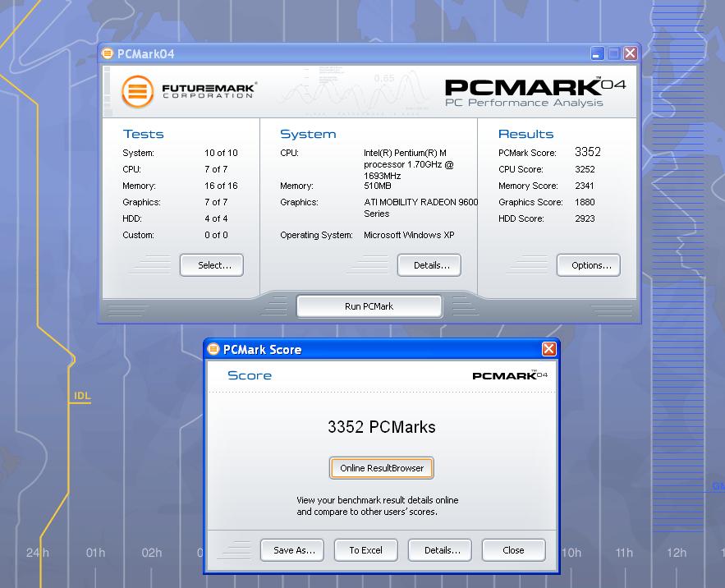725x588 pixels.
Task: Click the HDD tests count 4 of 4
Action: click(x=216, y=218)
